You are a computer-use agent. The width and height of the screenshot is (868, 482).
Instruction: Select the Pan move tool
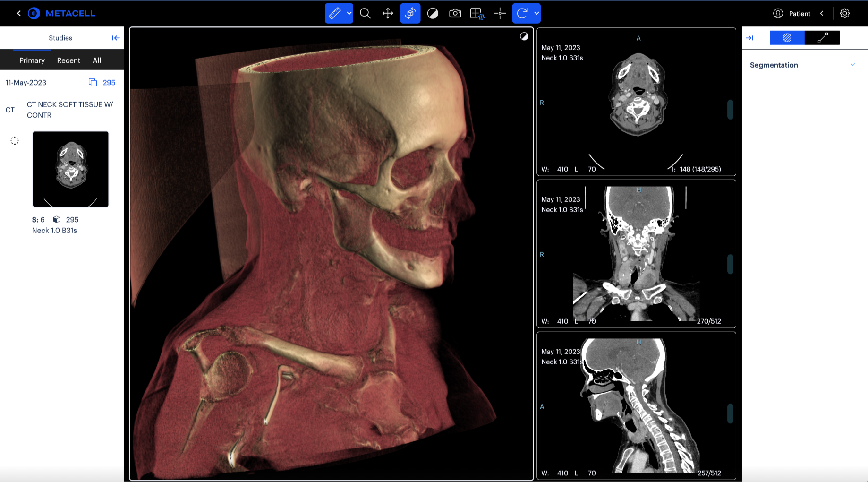pyautogui.click(x=388, y=14)
